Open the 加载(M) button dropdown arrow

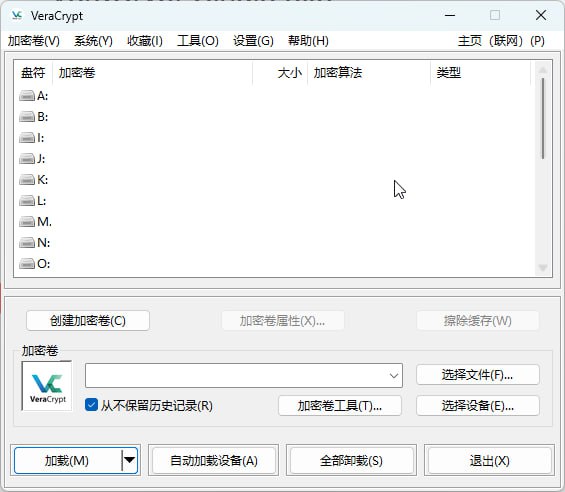tap(129, 460)
